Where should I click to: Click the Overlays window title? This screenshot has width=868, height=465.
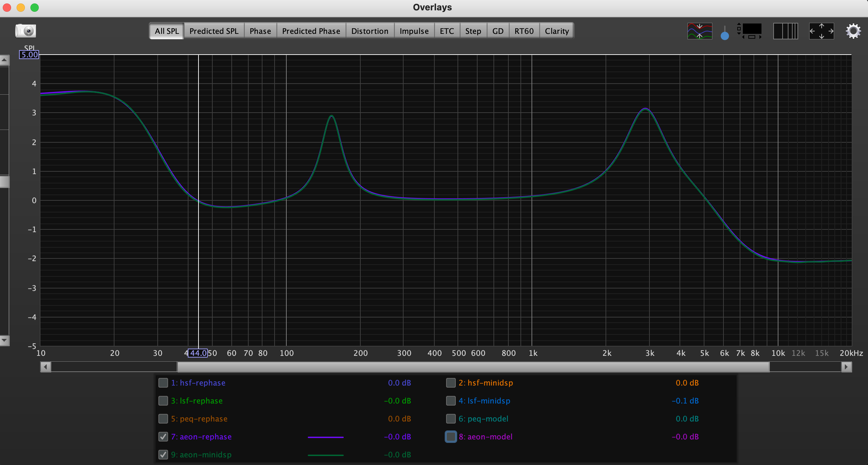[x=432, y=7]
